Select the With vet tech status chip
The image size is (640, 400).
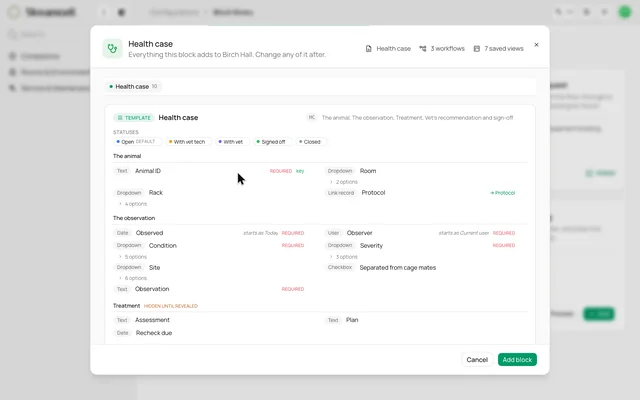189,142
